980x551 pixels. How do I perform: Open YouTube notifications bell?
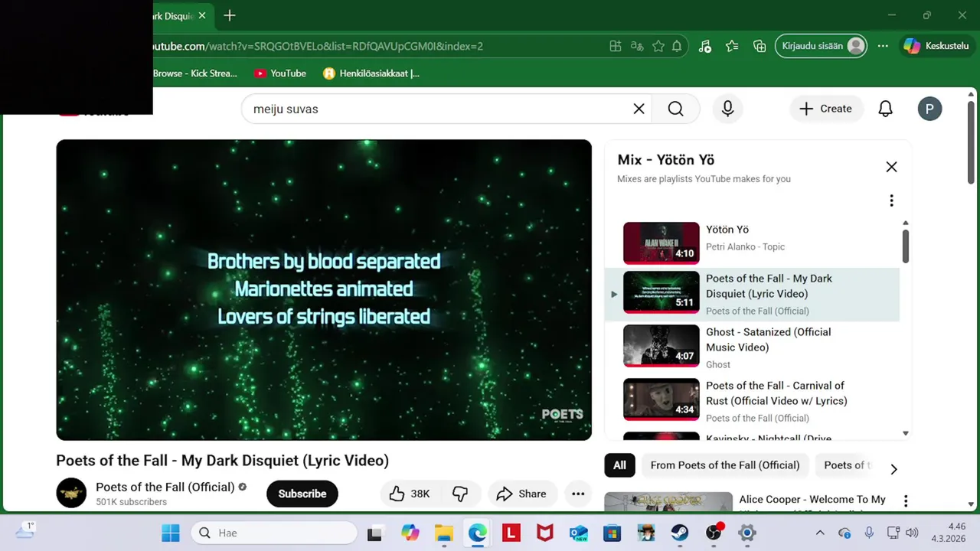pos(885,109)
